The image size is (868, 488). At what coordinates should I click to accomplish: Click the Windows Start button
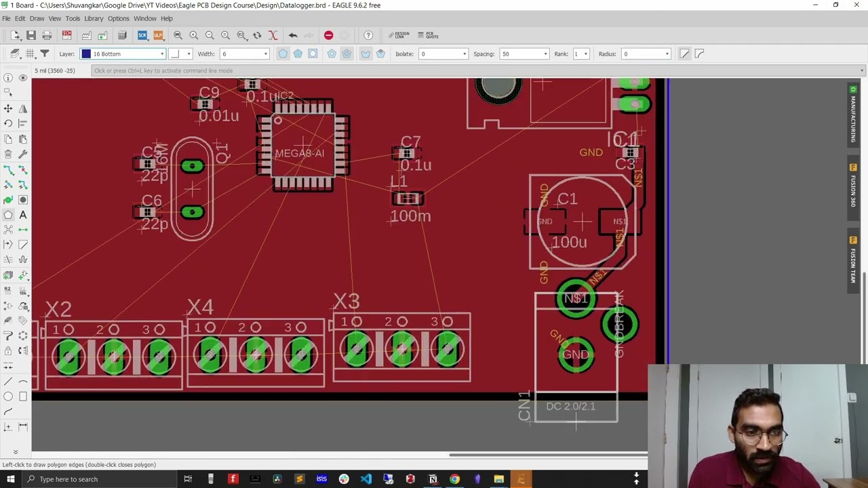pyautogui.click(x=10, y=479)
